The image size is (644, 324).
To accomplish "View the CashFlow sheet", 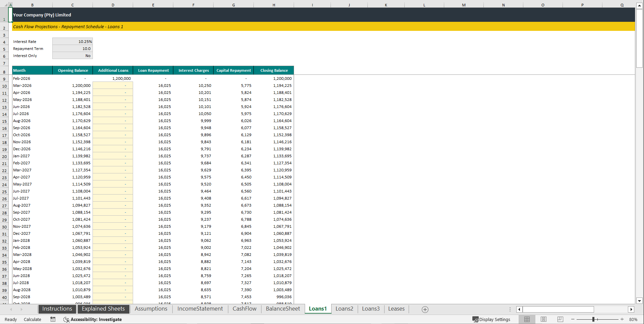I will click(x=244, y=309).
